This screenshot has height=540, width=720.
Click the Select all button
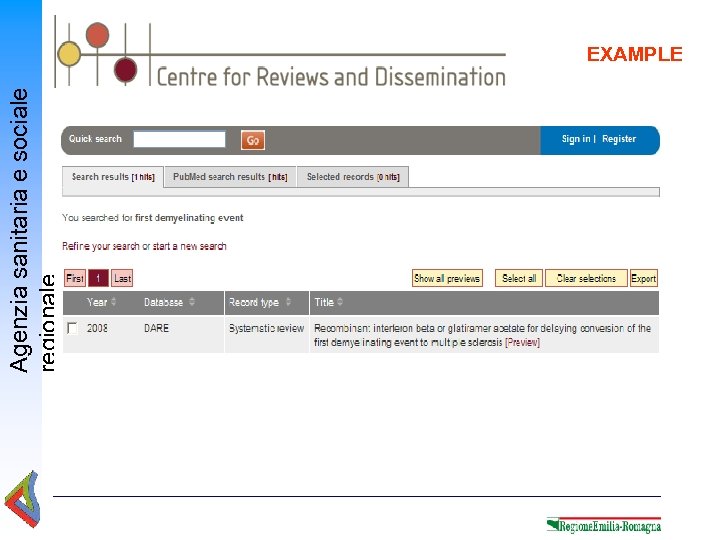[x=519, y=278]
